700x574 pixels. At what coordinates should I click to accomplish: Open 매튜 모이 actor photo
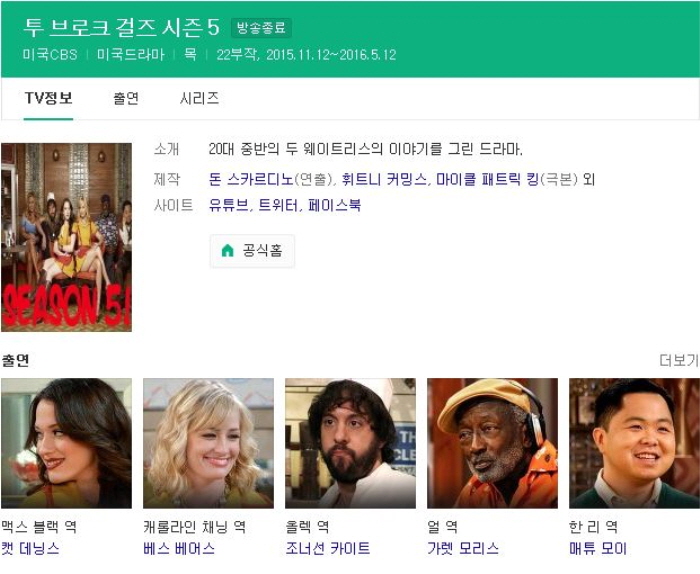coord(634,443)
